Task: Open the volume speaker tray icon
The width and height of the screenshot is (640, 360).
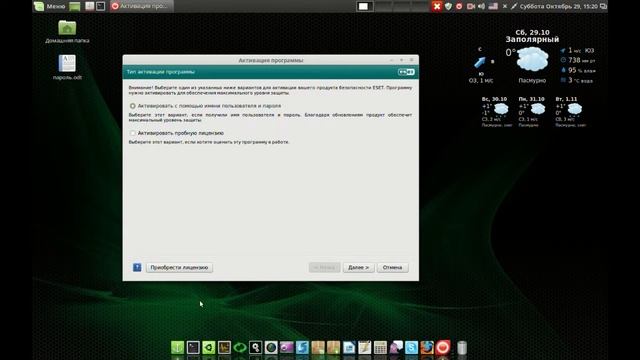Action: (x=482, y=6)
